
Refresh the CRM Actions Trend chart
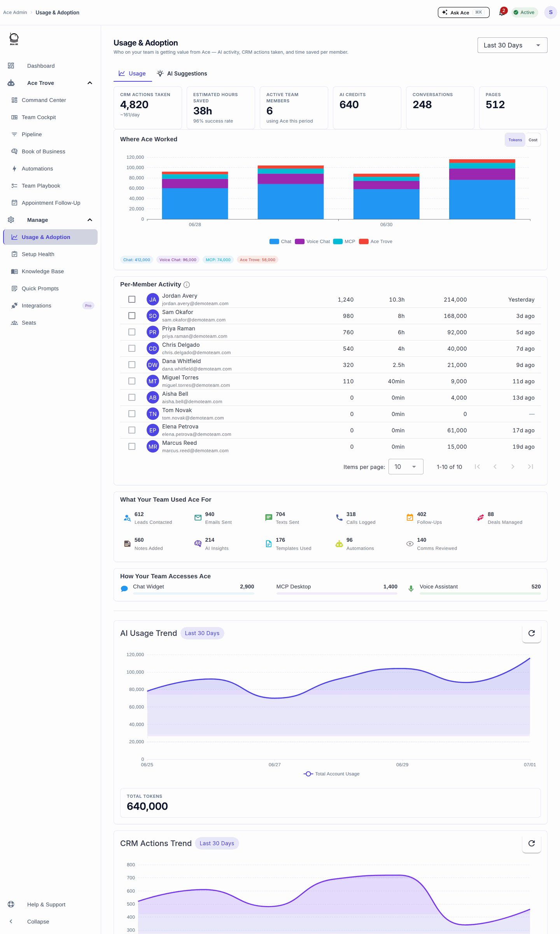[x=532, y=843]
